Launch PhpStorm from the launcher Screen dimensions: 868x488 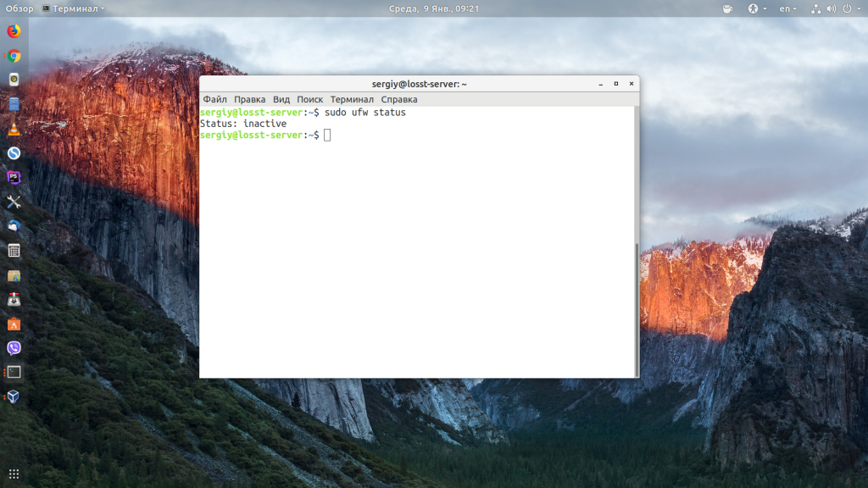[x=14, y=176]
